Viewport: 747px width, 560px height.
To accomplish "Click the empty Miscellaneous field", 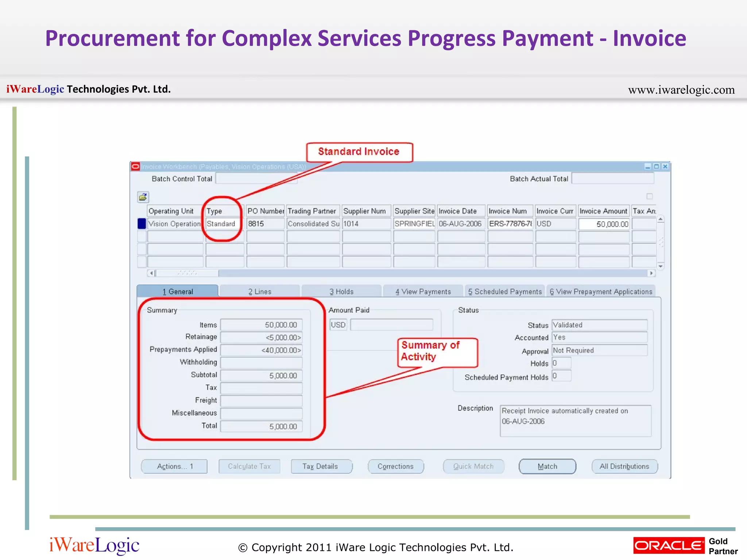I will pyautogui.click(x=262, y=413).
